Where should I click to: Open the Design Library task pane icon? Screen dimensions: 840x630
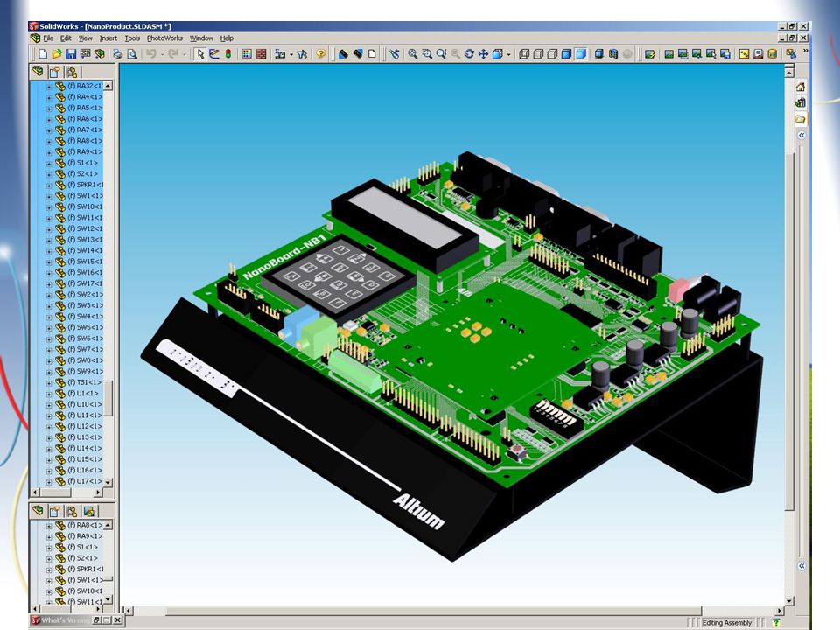point(801,103)
